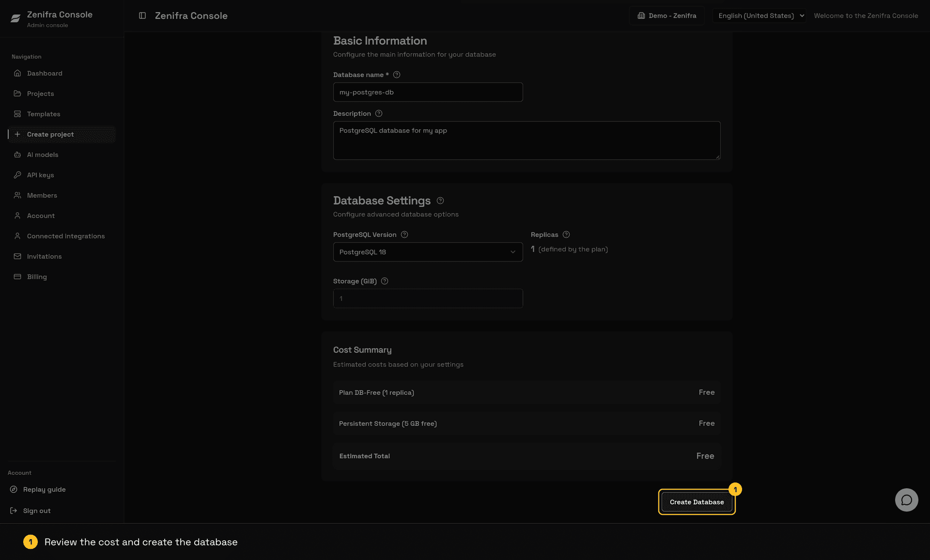Click the Description text area
The height and width of the screenshot is (560, 930).
(527, 140)
